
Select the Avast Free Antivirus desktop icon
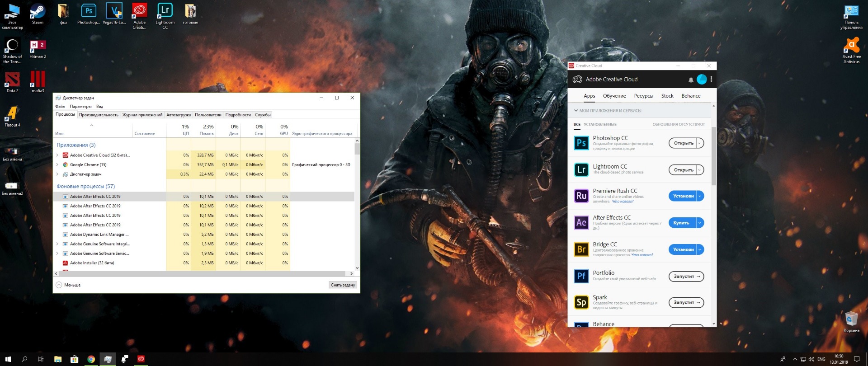coord(851,50)
